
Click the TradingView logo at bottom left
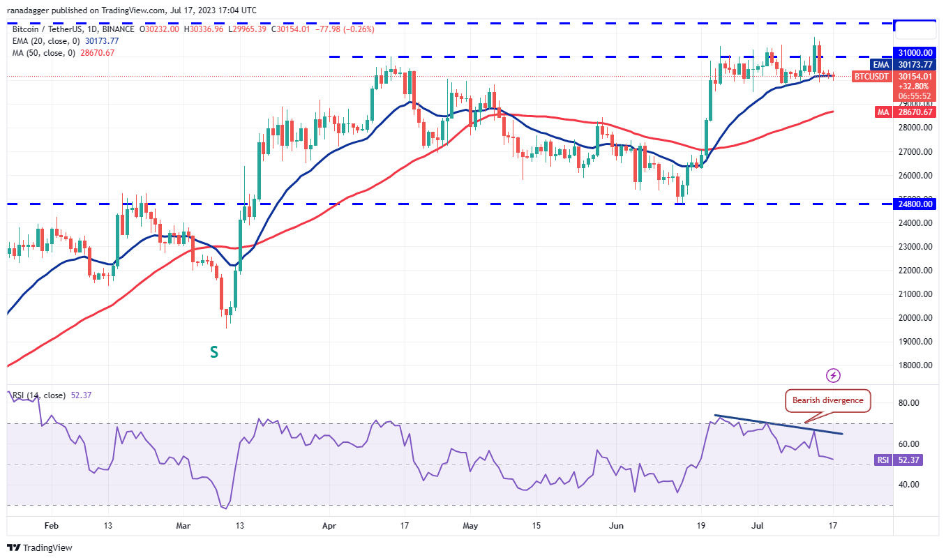coord(40,547)
